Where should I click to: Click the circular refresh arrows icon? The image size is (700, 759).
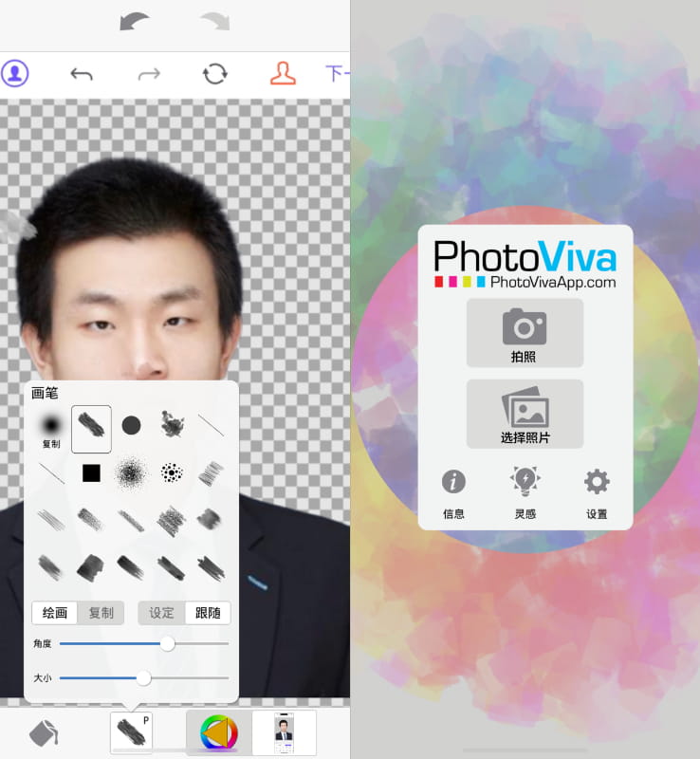(215, 74)
